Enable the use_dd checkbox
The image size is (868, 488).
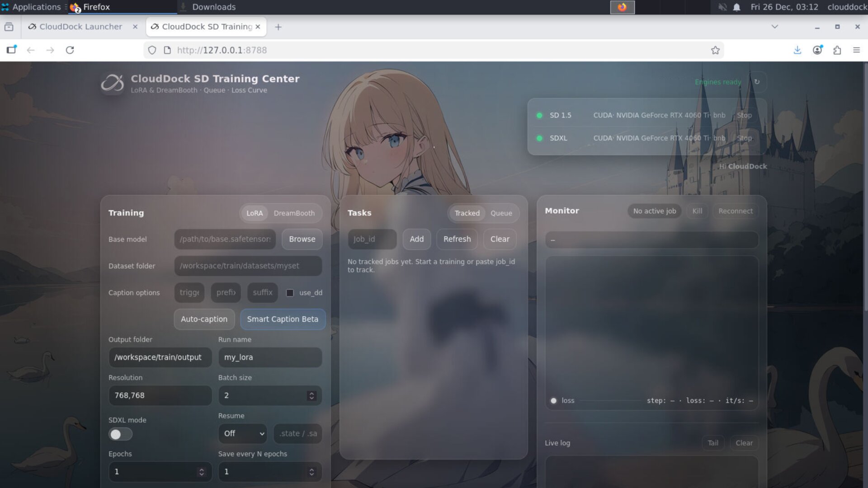(x=289, y=293)
